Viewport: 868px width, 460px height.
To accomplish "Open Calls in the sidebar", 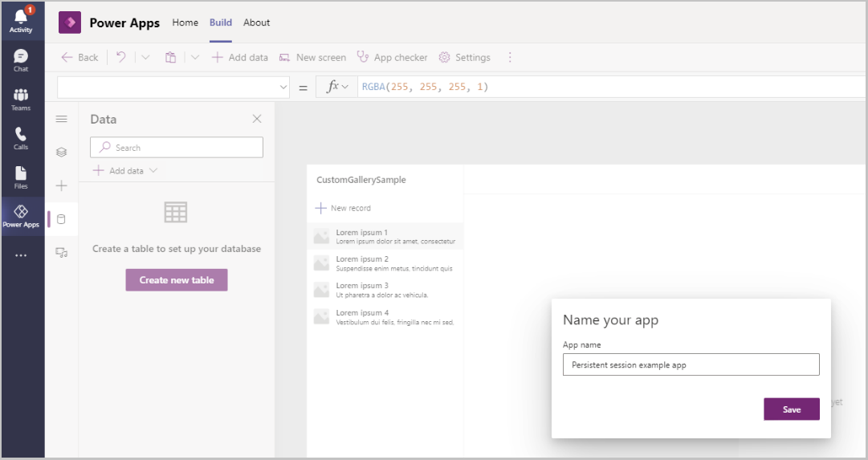I will pyautogui.click(x=21, y=138).
